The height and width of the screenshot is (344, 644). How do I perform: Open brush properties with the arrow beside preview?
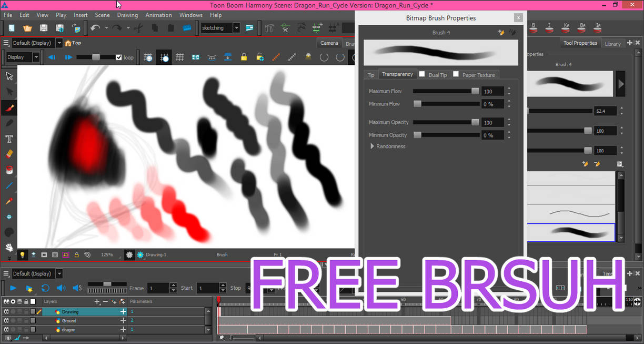pyautogui.click(x=621, y=84)
